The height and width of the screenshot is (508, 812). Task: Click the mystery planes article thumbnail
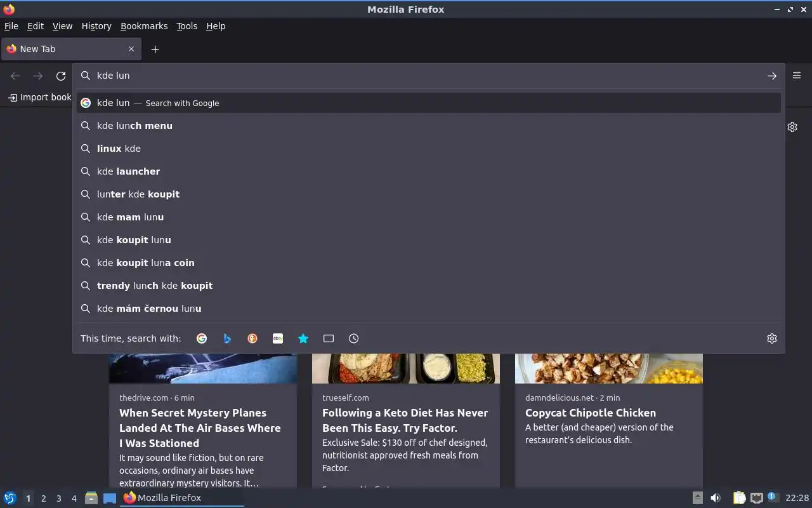203,368
